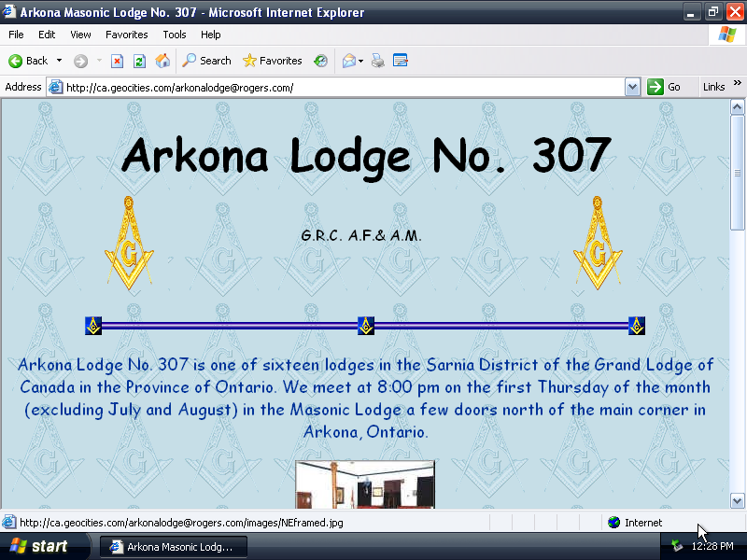747x560 pixels.
Task: Click the Arkona Masonic Lodge taskbar button
Action: pyautogui.click(x=174, y=547)
